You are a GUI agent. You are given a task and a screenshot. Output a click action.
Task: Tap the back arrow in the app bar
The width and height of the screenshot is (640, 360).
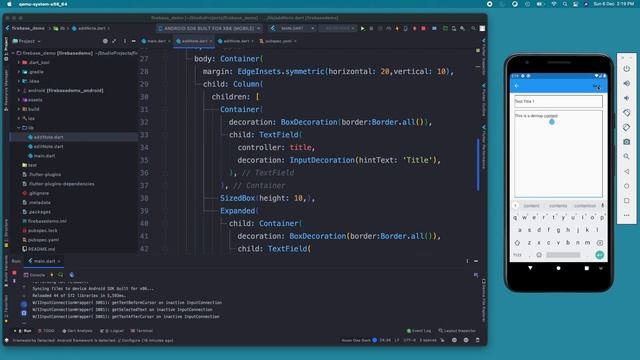517,86
